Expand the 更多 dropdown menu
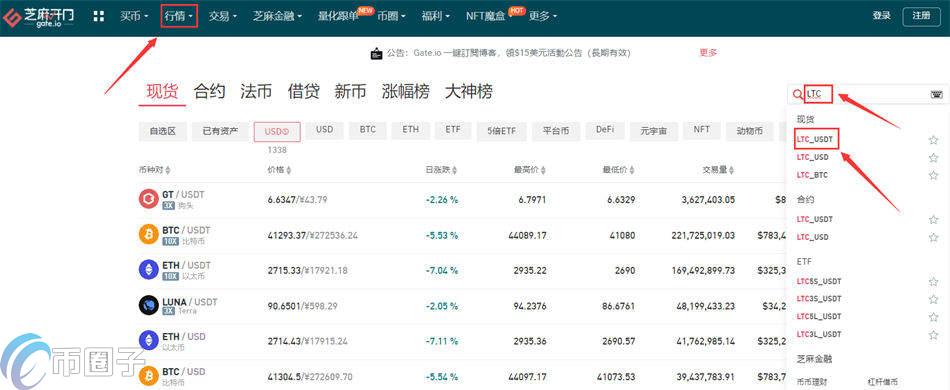The width and height of the screenshot is (950, 390). pos(543,17)
